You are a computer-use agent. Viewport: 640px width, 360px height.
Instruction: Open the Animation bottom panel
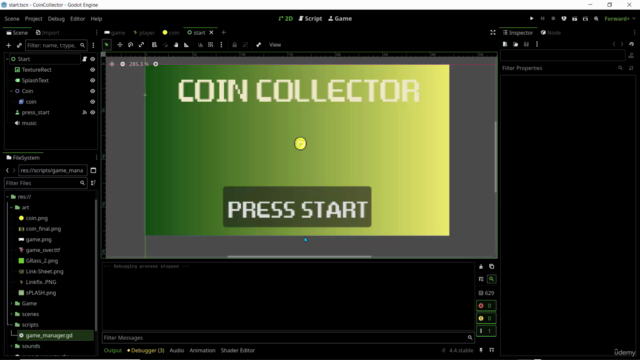202,351
